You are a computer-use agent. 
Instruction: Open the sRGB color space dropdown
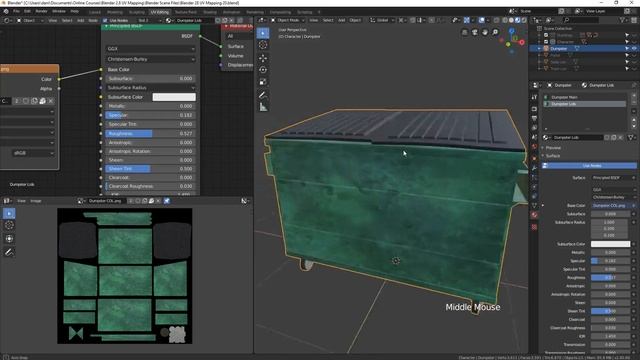[33, 153]
